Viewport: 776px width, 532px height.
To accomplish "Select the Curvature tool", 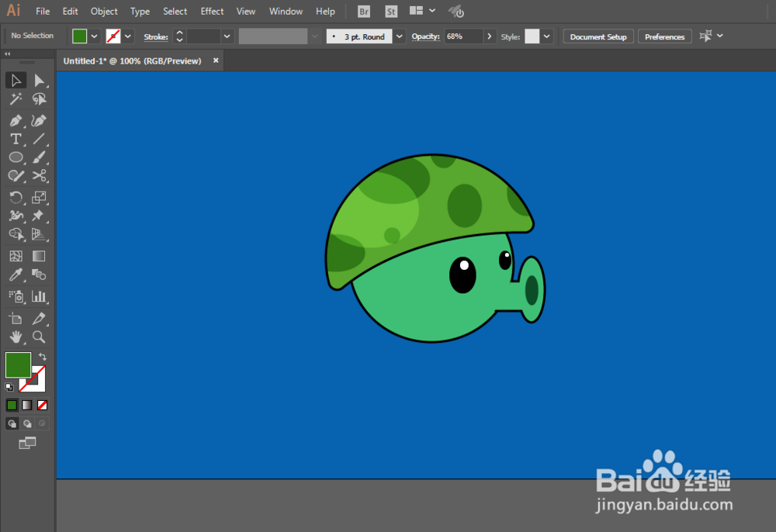I will [39, 121].
